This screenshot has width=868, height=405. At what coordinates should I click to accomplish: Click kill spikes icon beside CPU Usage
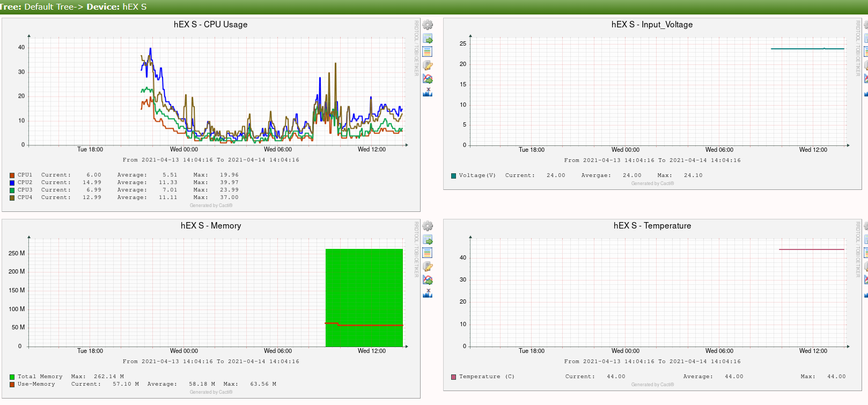coord(428,92)
